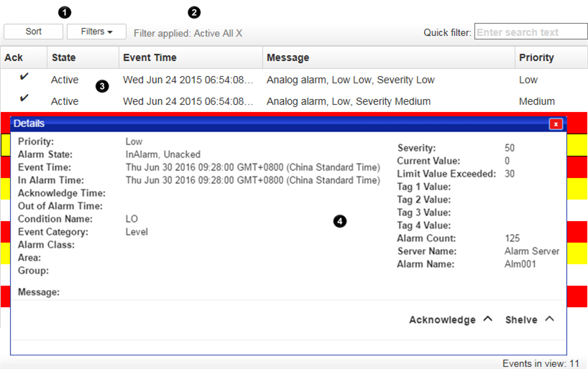Select the "Severity Medium" analog alarm row
This screenshot has height=369, width=588.
tap(349, 101)
